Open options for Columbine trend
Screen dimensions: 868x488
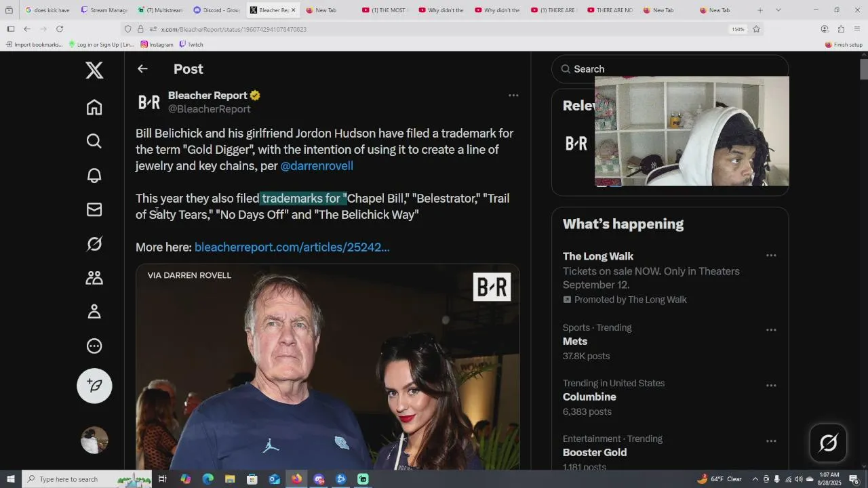(x=771, y=386)
